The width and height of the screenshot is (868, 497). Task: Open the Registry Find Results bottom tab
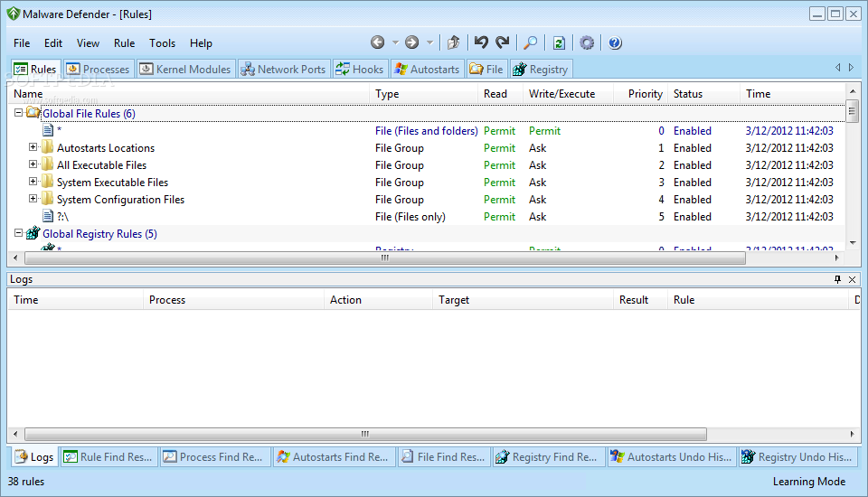tap(547, 457)
